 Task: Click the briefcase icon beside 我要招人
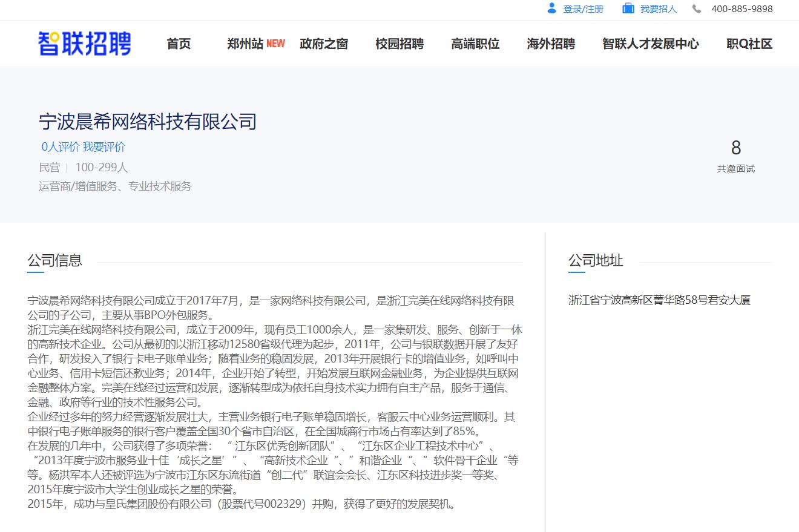628,8
